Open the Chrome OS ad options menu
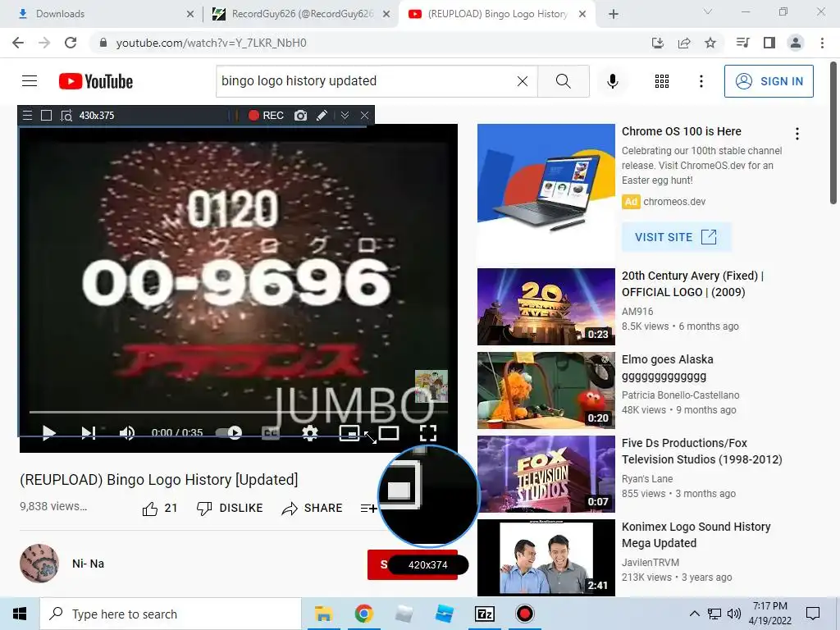840x630 pixels. pos(797,134)
